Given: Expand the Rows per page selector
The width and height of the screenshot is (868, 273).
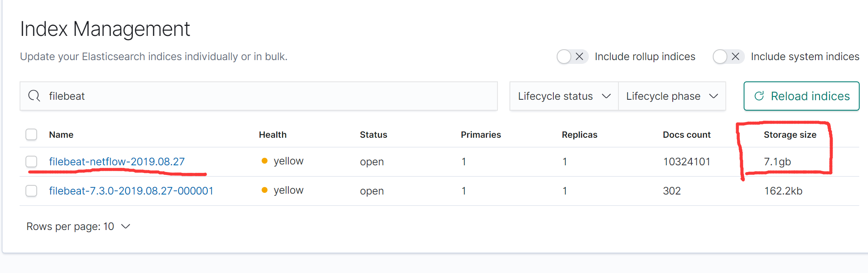Looking at the screenshot, I should (78, 226).
